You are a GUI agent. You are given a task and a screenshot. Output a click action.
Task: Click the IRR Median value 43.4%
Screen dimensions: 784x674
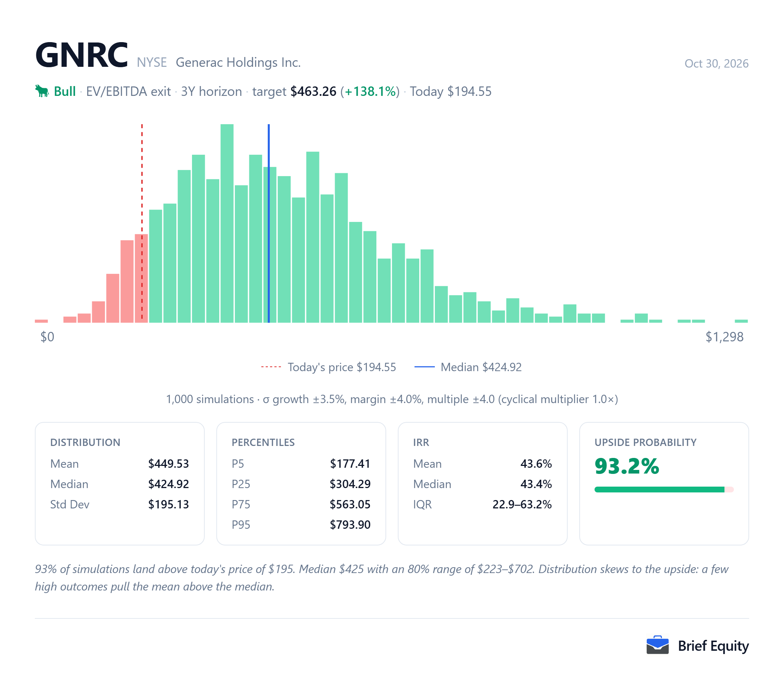click(536, 484)
